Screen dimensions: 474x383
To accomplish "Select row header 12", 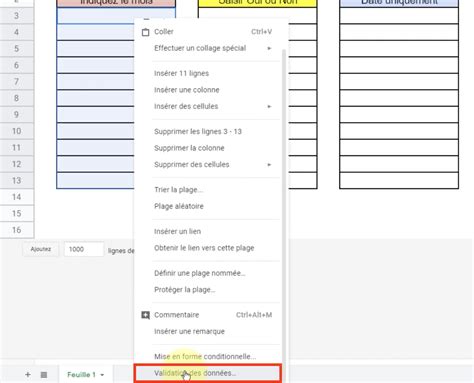I will [17, 164].
